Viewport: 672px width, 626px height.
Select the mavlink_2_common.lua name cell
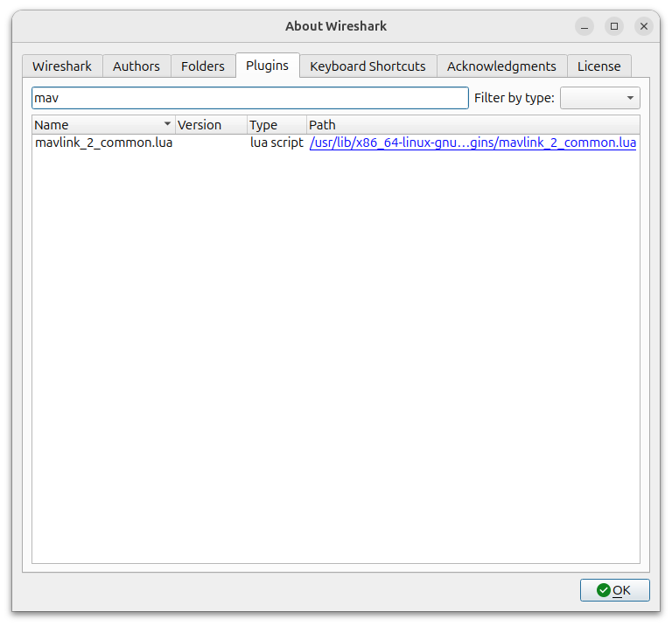tap(103, 143)
